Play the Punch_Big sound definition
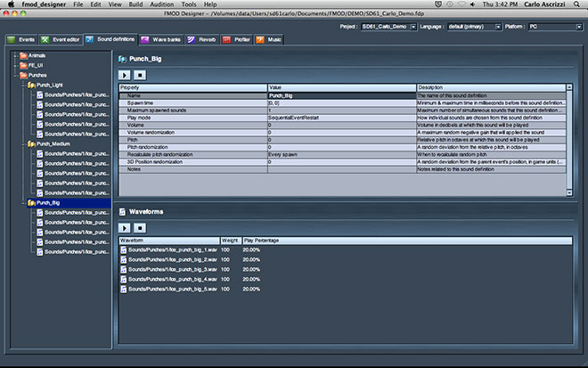Image resolution: width=588 pixels, height=368 pixels. (125, 75)
